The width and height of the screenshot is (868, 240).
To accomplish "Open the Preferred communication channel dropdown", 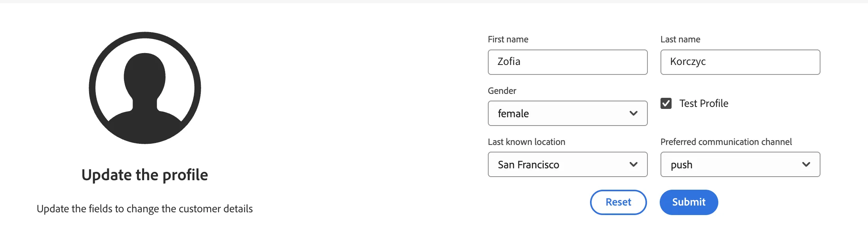I will tap(740, 164).
